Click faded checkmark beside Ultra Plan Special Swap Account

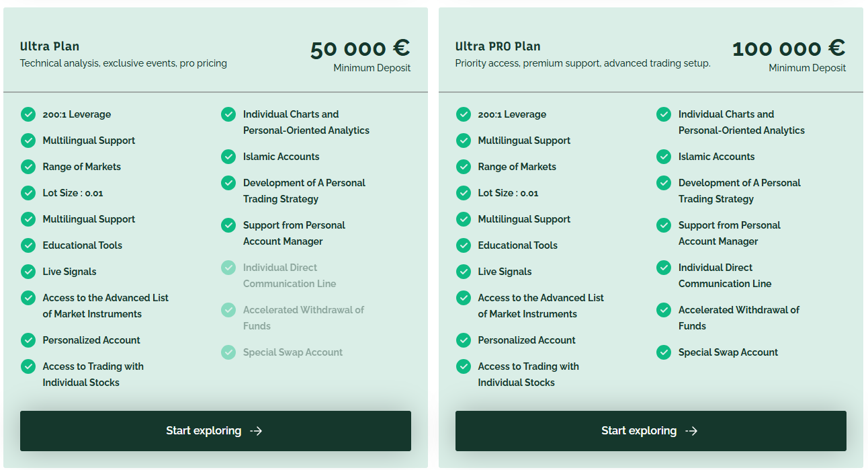228,352
